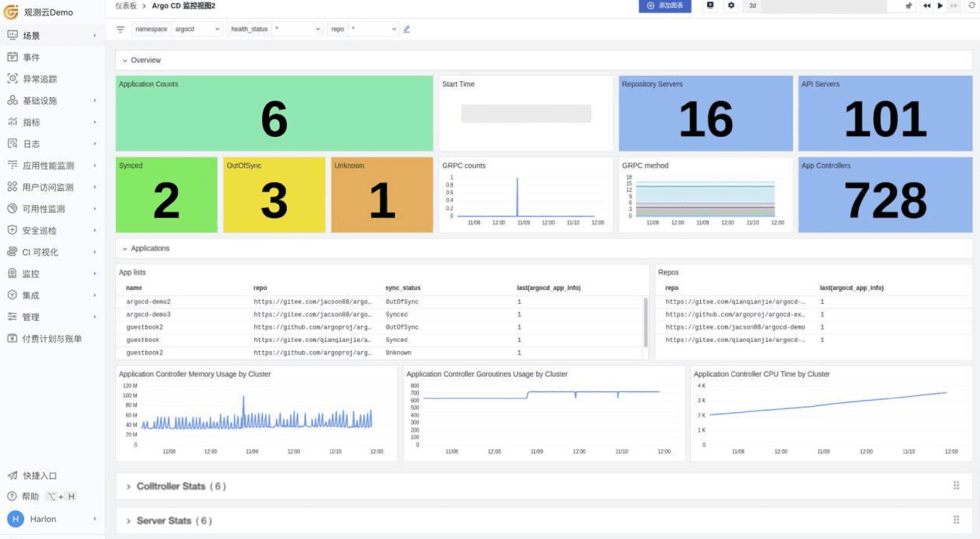Click the 付费计划与账单 icon
The width and height of the screenshot is (980, 539).
pos(12,339)
